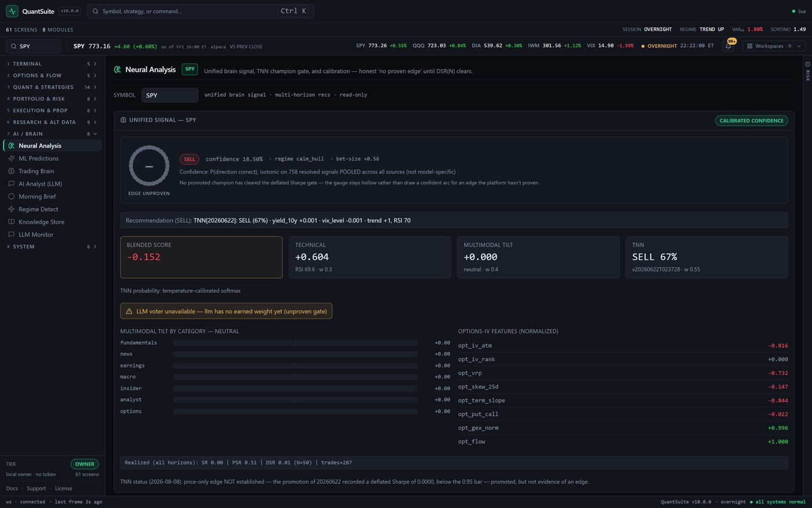This screenshot has width=812, height=508.
Task: Click the Multimodal Tilt card
Action: (x=538, y=257)
